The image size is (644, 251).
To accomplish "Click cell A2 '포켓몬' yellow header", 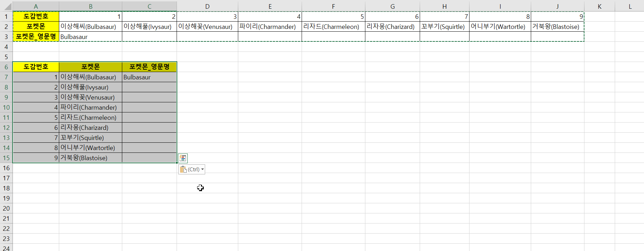I will coord(36,26).
